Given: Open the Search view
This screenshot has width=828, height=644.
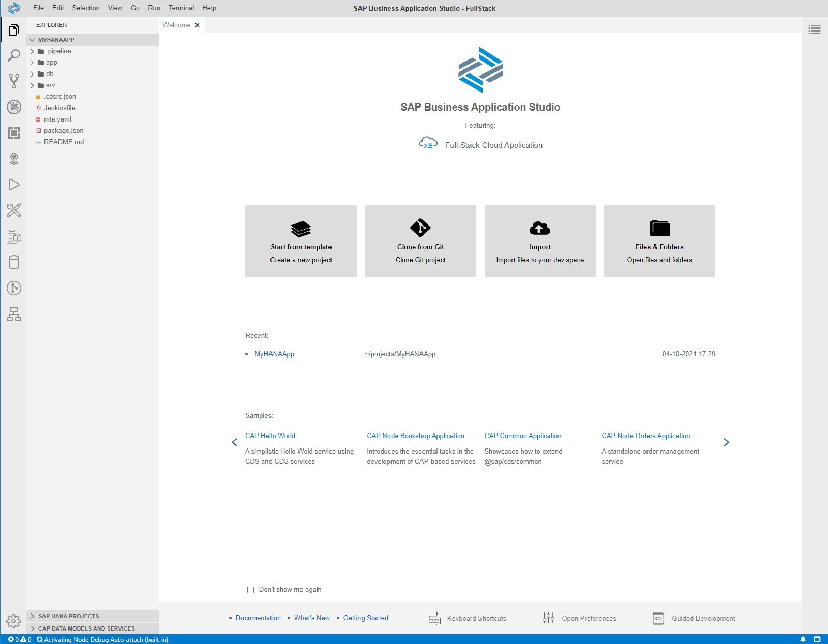Looking at the screenshot, I should click(x=14, y=55).
